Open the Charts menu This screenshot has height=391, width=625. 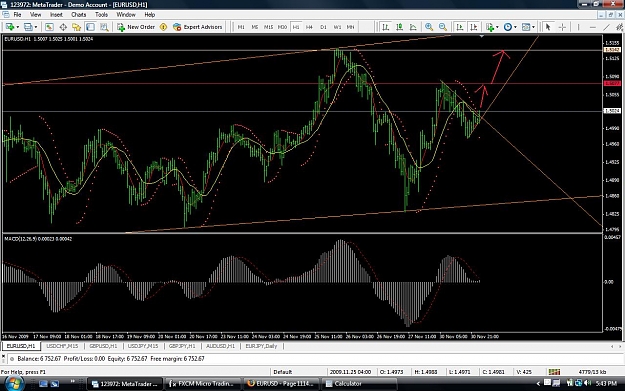click(x=79, y=15)
